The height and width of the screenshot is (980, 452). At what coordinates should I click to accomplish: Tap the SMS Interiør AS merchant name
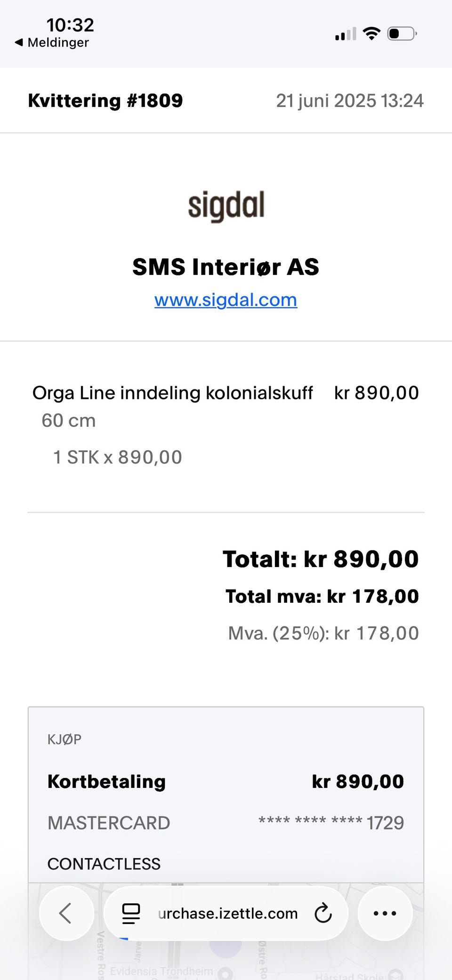click(x=226, y=267)
